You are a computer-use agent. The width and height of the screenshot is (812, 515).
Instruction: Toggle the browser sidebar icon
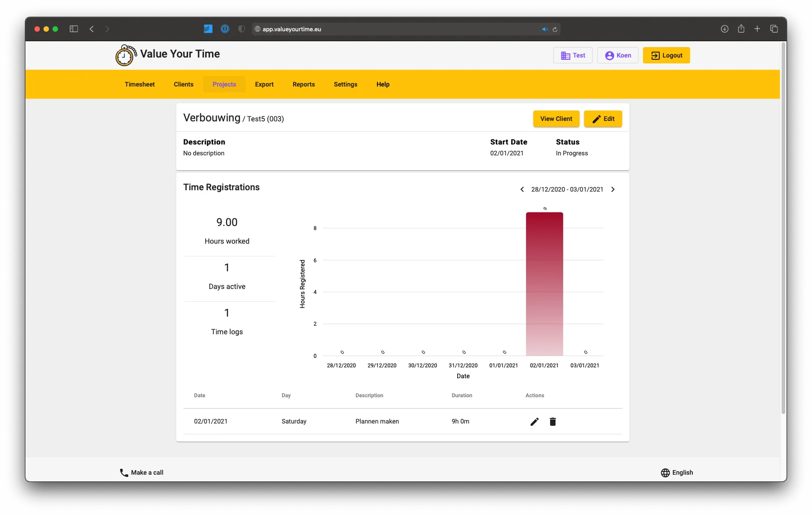click(x=73, y=29)
